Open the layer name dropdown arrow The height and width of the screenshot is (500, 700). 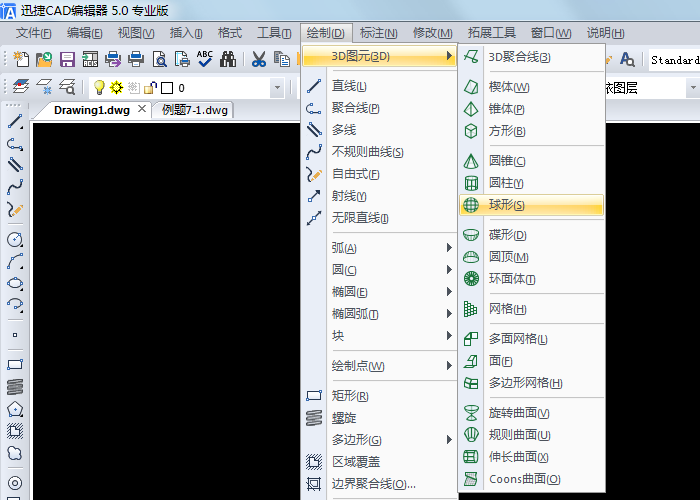pyautogui.click(x=277, y=88)
